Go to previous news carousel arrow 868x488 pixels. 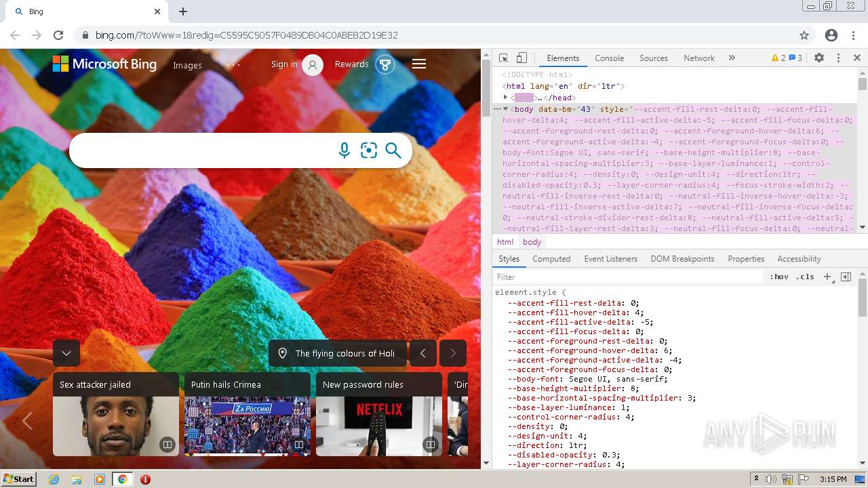27,421
